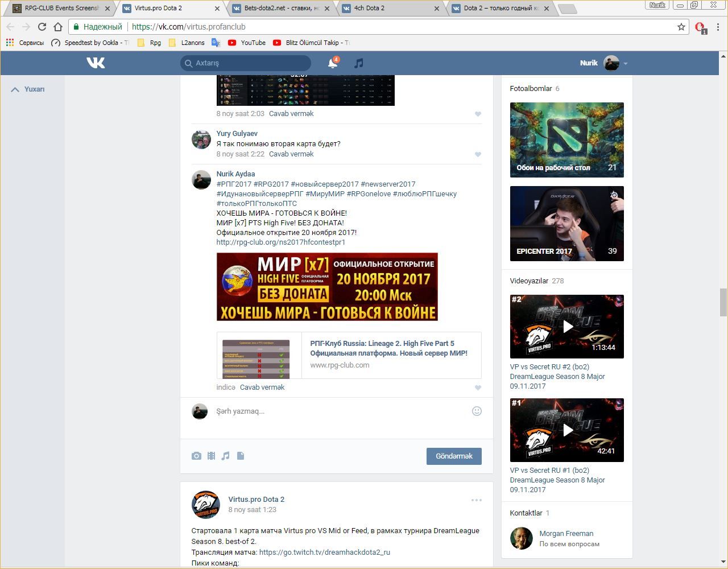Click Yuxarı to go up
The width and height of the screenshot is (728, 569).
[28, 89]
